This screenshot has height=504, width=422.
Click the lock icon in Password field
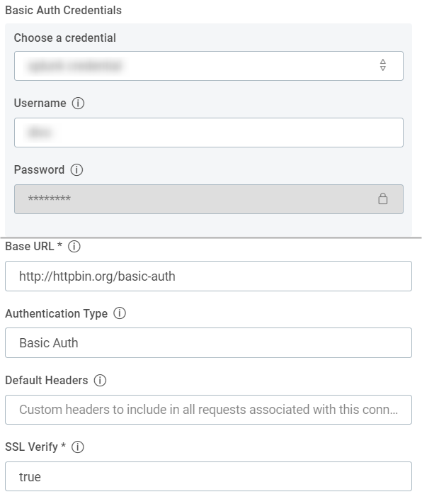[x=382, y=199]
